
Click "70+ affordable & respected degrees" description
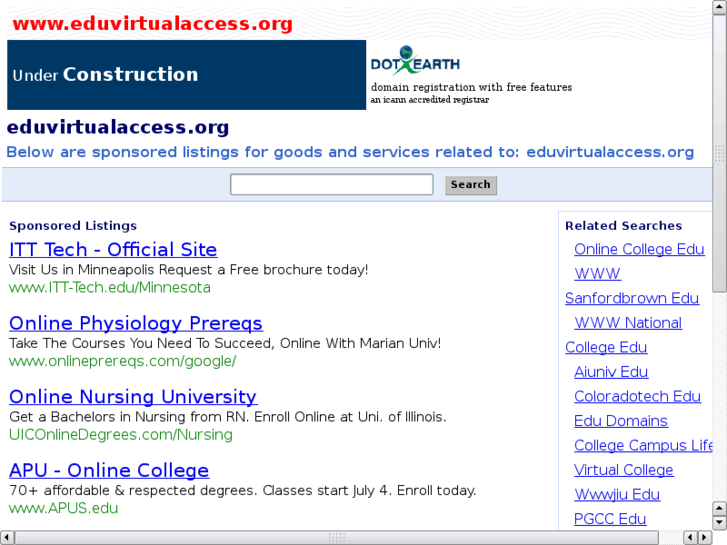[x=242, y=490]
